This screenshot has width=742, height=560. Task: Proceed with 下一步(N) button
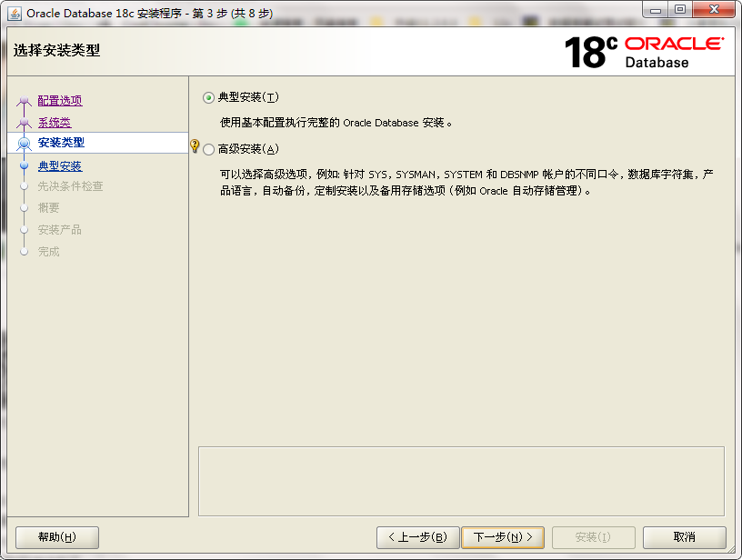503,537
